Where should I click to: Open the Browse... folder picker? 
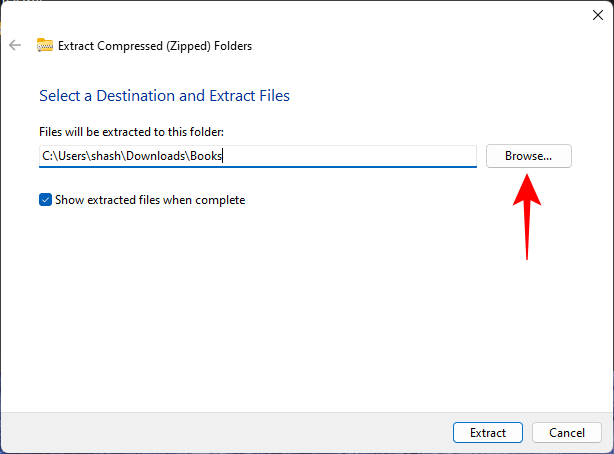(x=528, y=156)
